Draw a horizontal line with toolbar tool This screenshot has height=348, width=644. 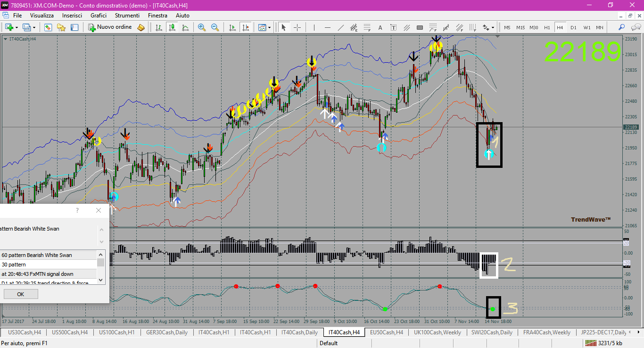[x=328, y=27]
